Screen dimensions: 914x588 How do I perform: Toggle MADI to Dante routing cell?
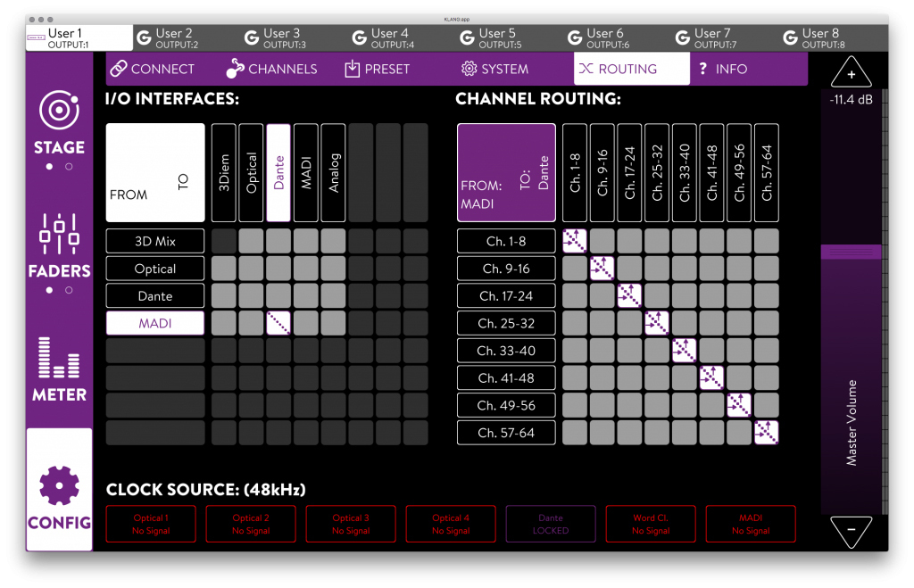pos(279,323)
